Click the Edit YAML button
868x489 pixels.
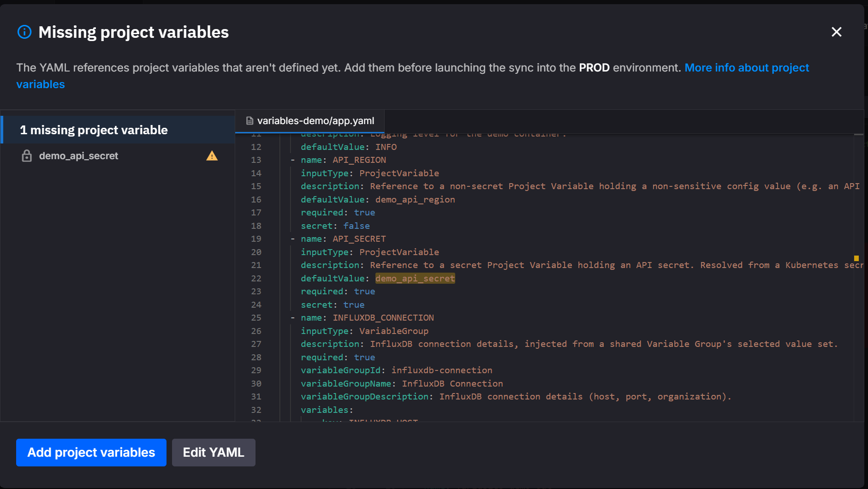(214, 452)
